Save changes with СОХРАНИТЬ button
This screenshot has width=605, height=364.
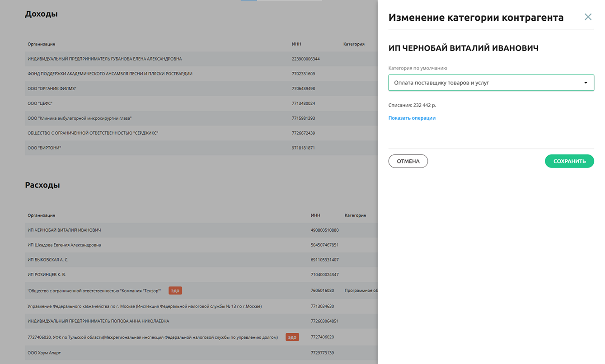click(569, 161)
